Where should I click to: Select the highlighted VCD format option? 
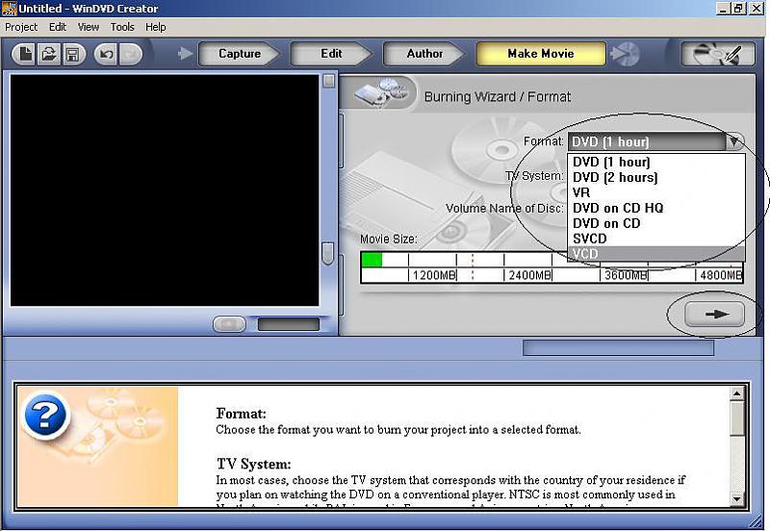click(x=656, y=254)
